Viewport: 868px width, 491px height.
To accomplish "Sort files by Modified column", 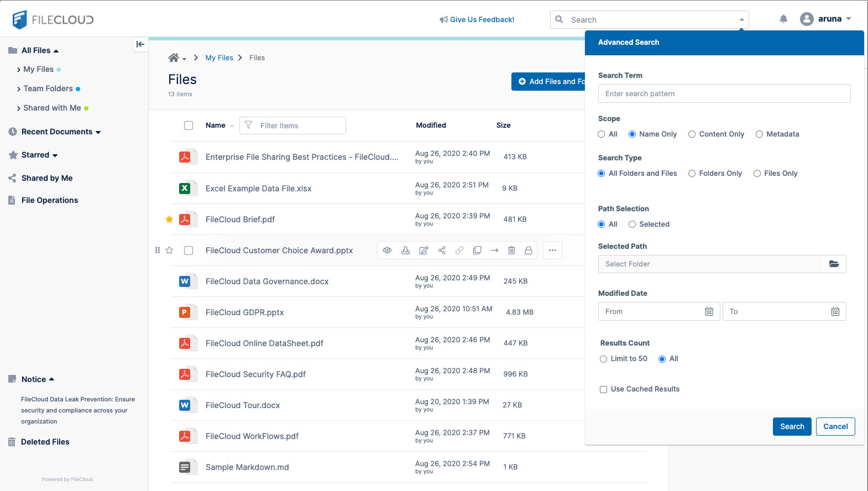I will pyautogui.click(x=431, y=126).
